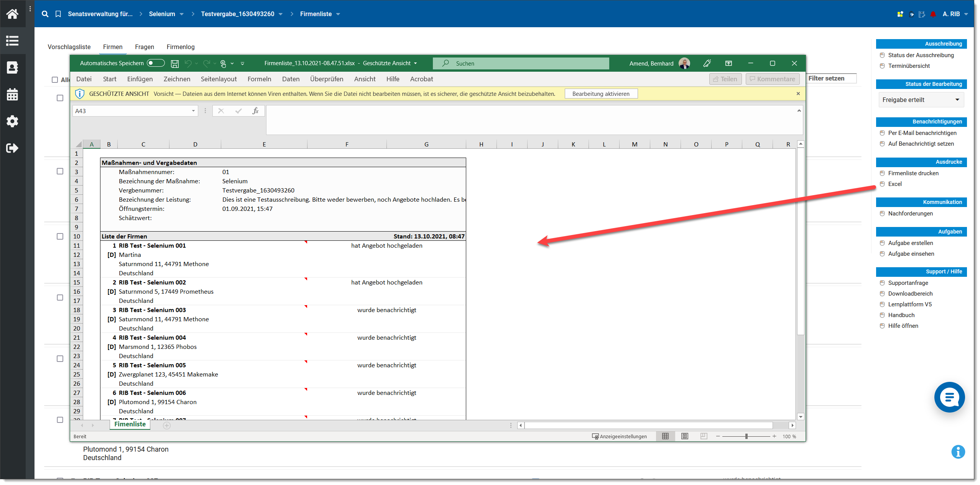This screenshot has height=485, width=980.
Task: Expand the Excel Name Box dropdown arrow
Action: click(193, 111)
